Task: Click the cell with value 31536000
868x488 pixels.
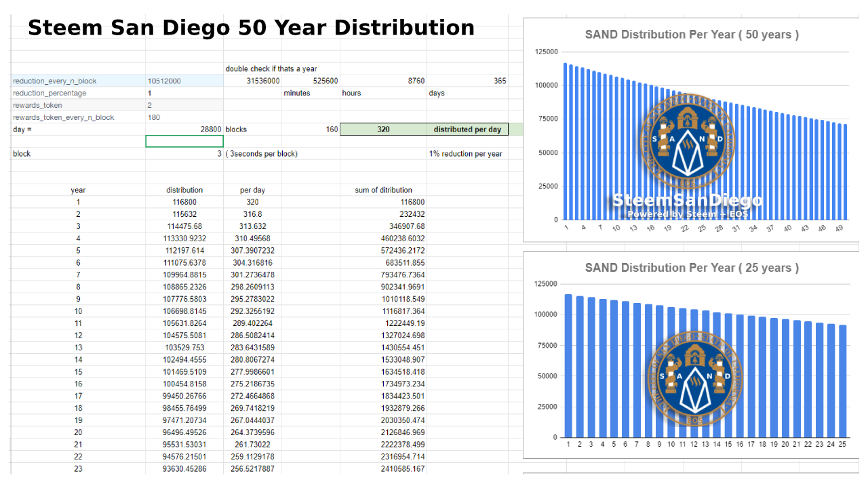Action: point(252,81)
